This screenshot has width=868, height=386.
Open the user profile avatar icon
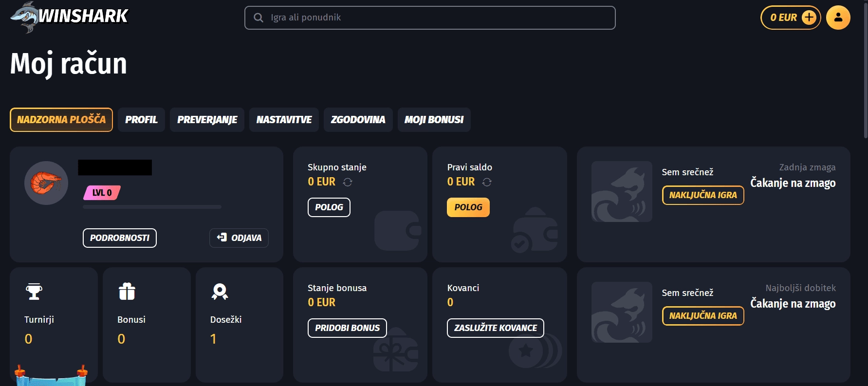tap(838, 18)
